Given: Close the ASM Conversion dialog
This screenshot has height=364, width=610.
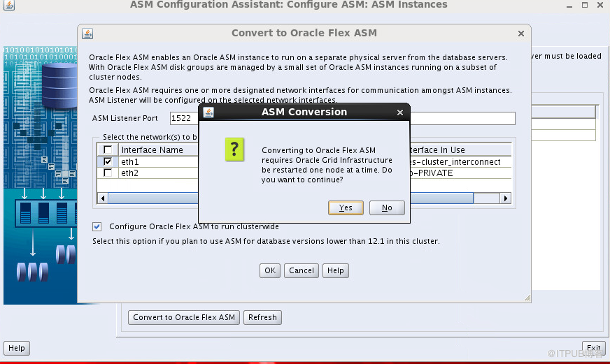Looking at the screenshot, I should pos(400,112).
